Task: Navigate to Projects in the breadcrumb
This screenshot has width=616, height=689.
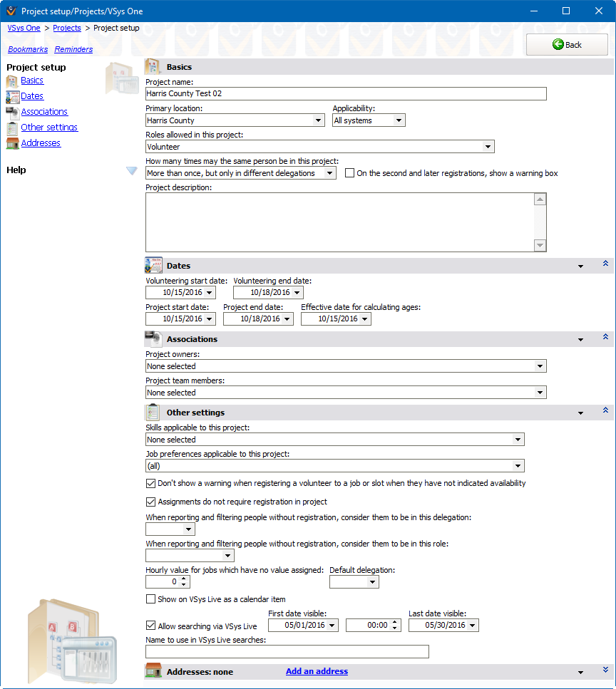Action: 67,28
